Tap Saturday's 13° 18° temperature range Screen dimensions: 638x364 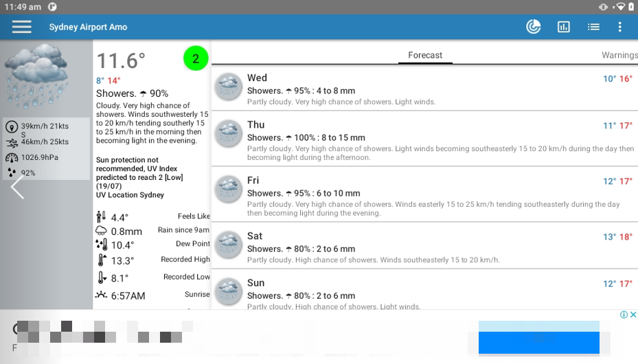[617, 237]
